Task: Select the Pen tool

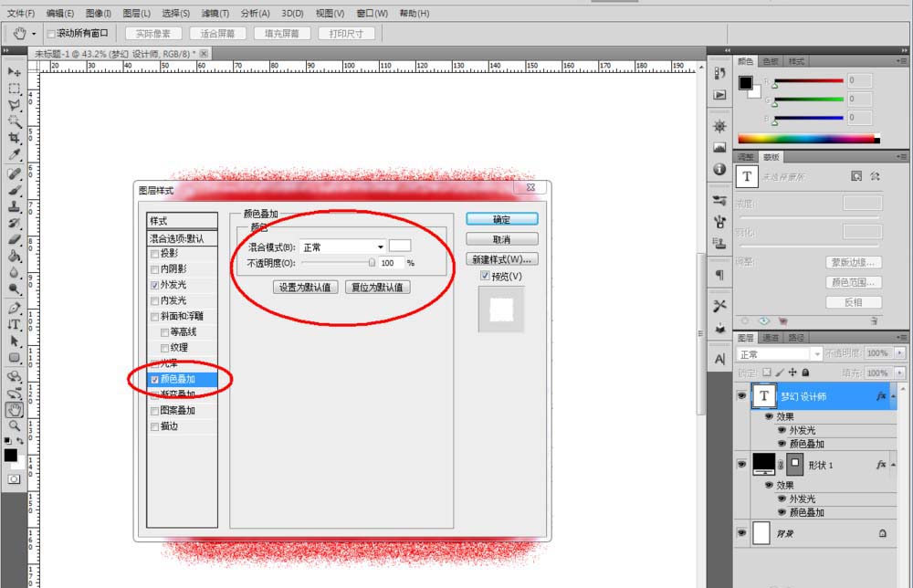Action: (x=14, y=308)
